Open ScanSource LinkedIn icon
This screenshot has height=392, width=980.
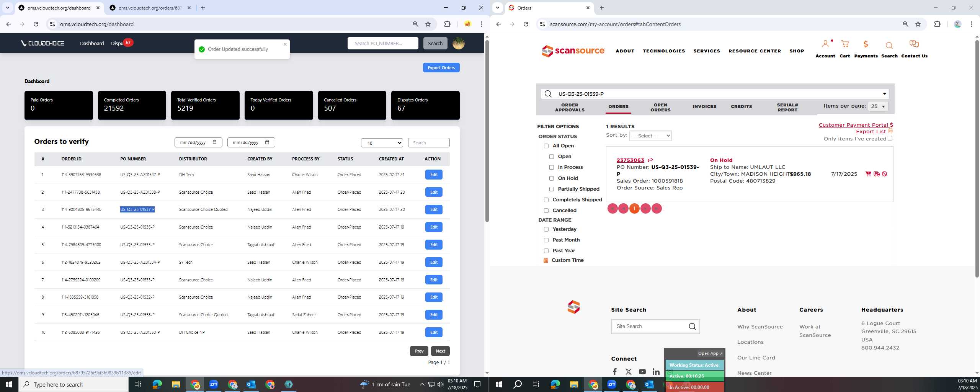656,372
